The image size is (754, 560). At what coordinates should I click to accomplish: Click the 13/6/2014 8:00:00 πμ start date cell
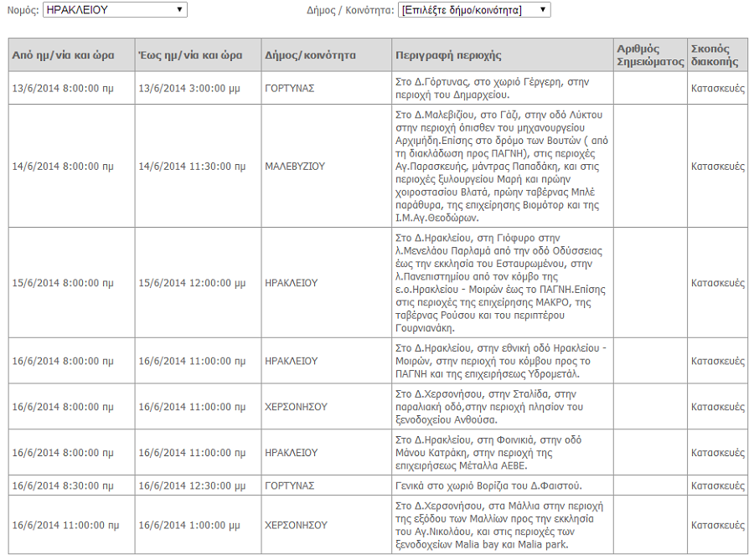[x=63, y=88]
